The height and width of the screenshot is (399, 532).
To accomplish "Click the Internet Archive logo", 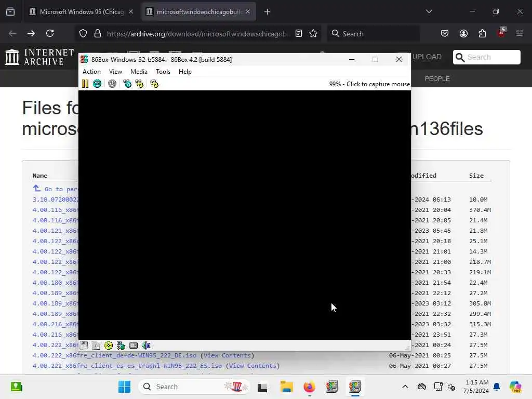I will (x=39, y=57).
